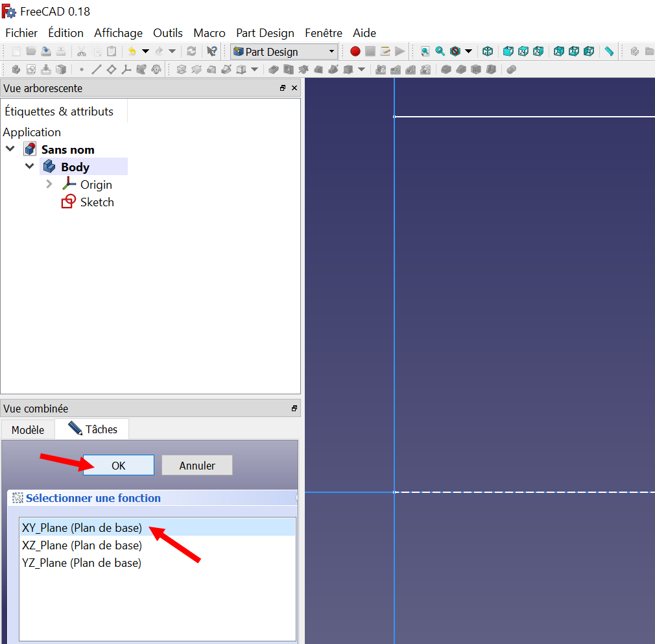Select the Subtractive loft tool
This screenshot has height=644, width=655.
click(x=318, y=69)
